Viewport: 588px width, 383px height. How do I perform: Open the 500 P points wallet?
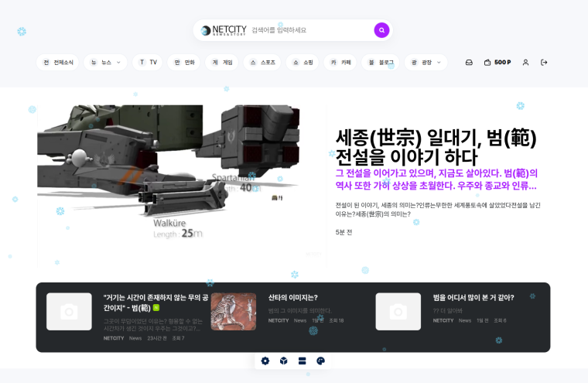(497, 63)
